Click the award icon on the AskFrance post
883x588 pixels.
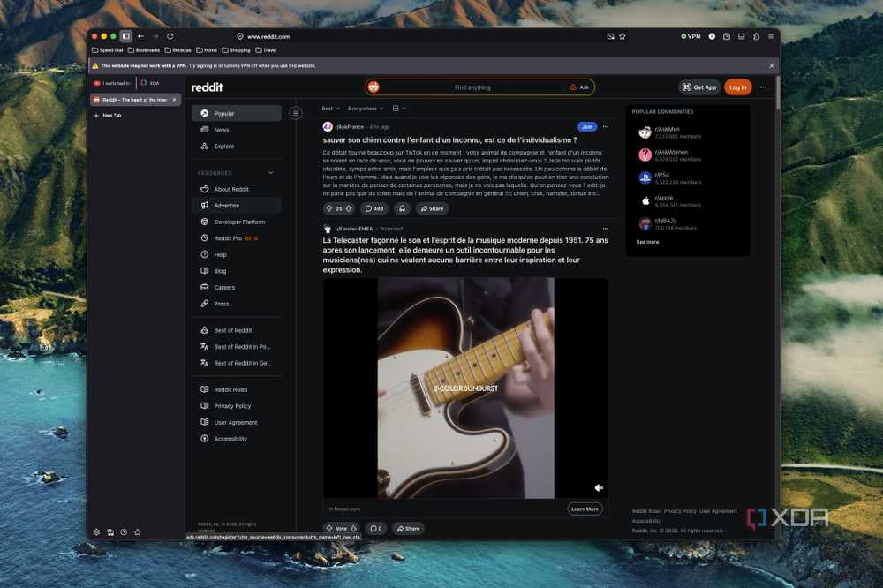[x=402, y=208]
